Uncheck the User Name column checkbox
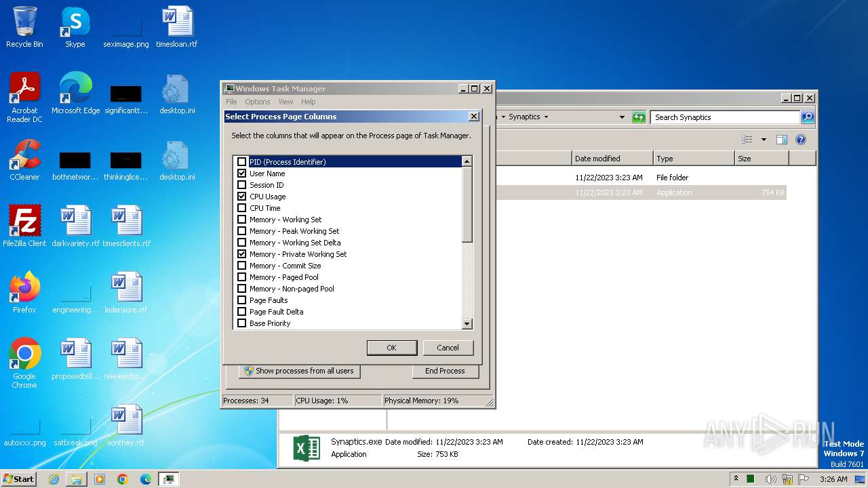 [x=242, y=174]
